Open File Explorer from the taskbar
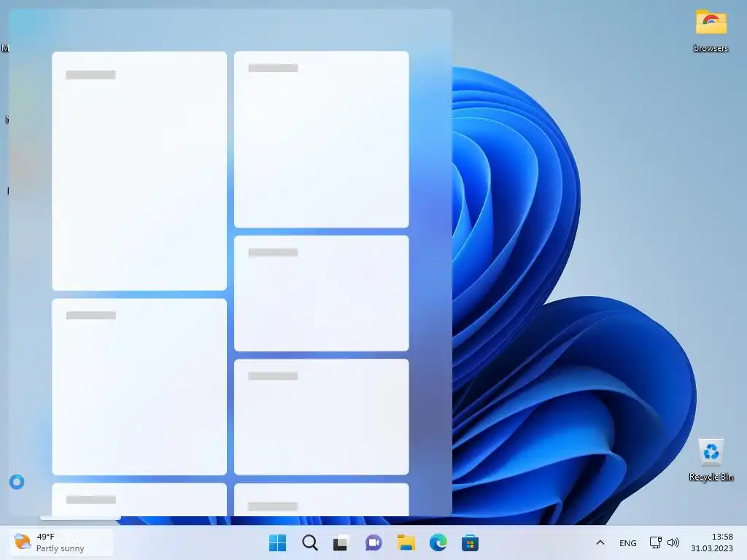Image resolution: width=747 pixels, height=560 pixels. [406, 542]
